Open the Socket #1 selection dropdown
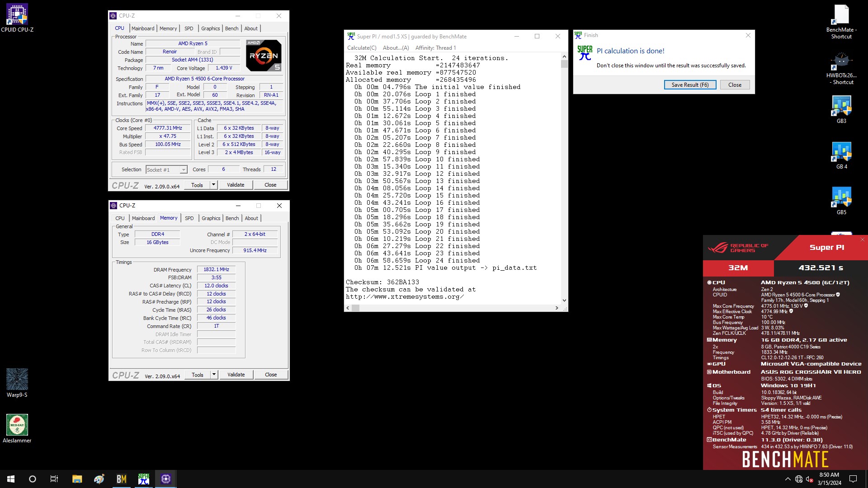The image size is (868, 488). coord(166,170)
